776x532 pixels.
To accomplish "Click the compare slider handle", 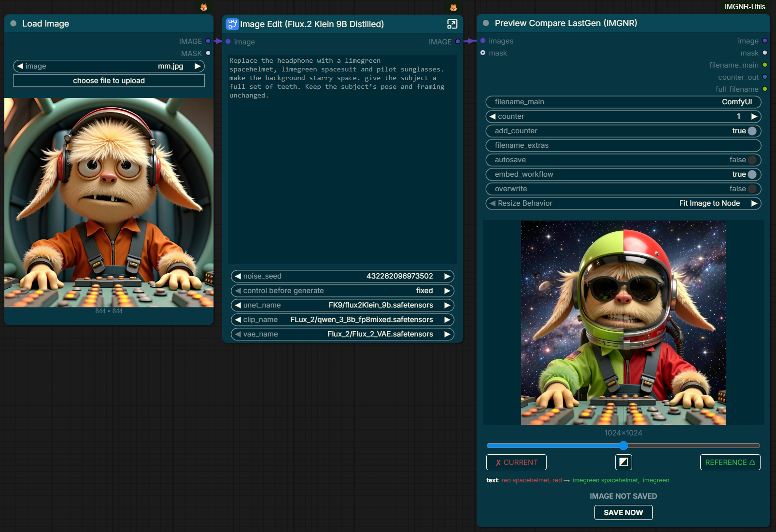I will tap(623, 446).
